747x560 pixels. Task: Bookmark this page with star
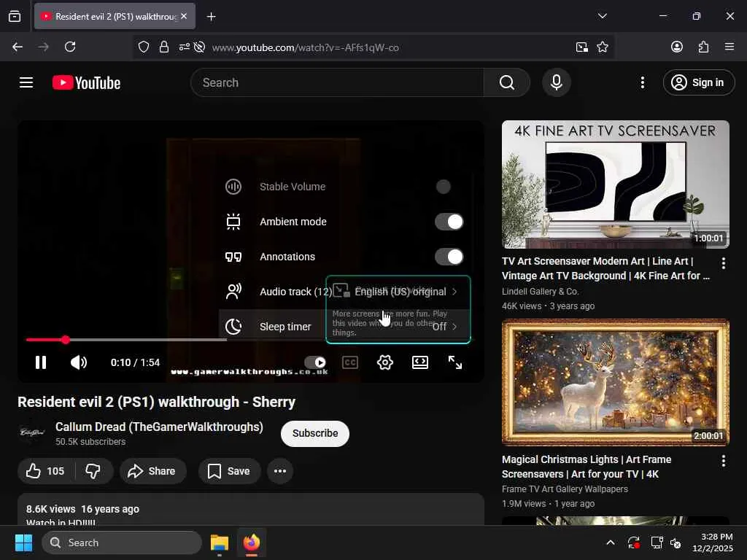[602, 47]
